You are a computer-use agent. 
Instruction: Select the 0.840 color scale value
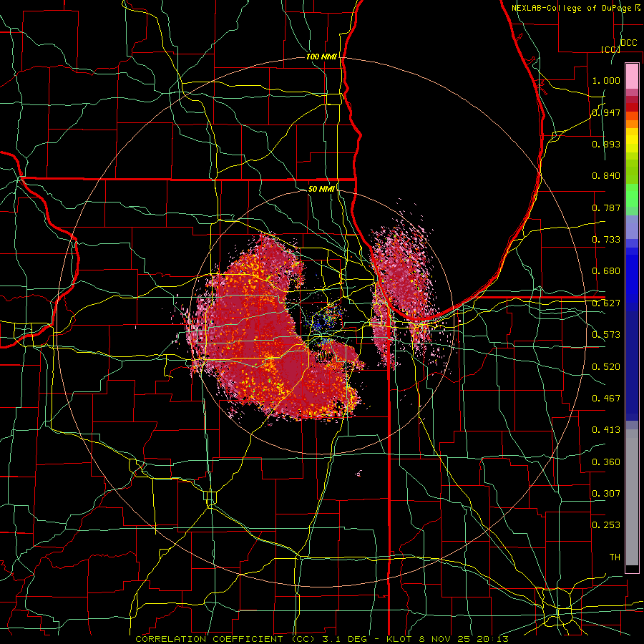606,176
